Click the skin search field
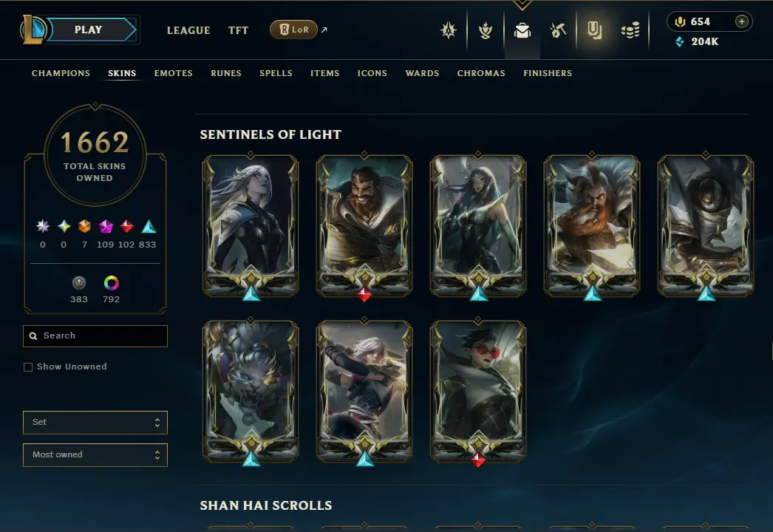 (x=95, y=335)
